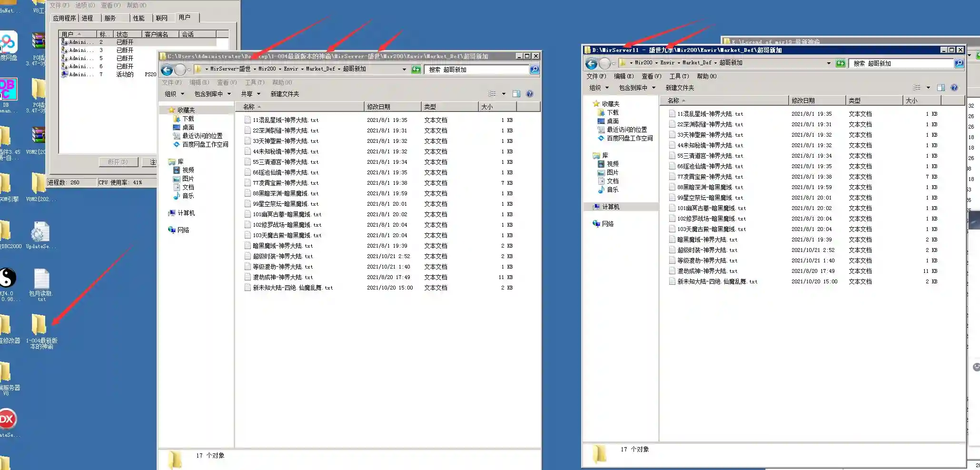This screenshot has height=470, width=980.
Task: Select 渡劫成神-神界大陆.txt in left Explorer
Action: click(x=278, y=277)
